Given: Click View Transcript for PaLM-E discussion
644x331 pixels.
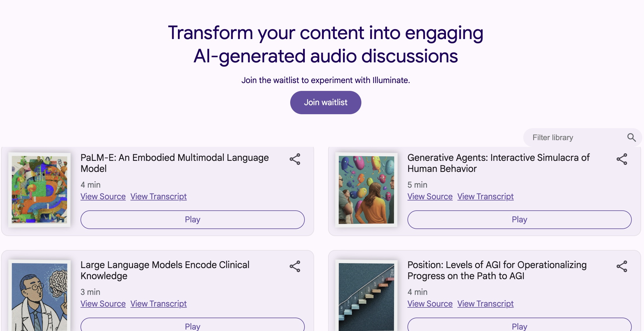Looking at the screenshot, I should pos(158,196).
